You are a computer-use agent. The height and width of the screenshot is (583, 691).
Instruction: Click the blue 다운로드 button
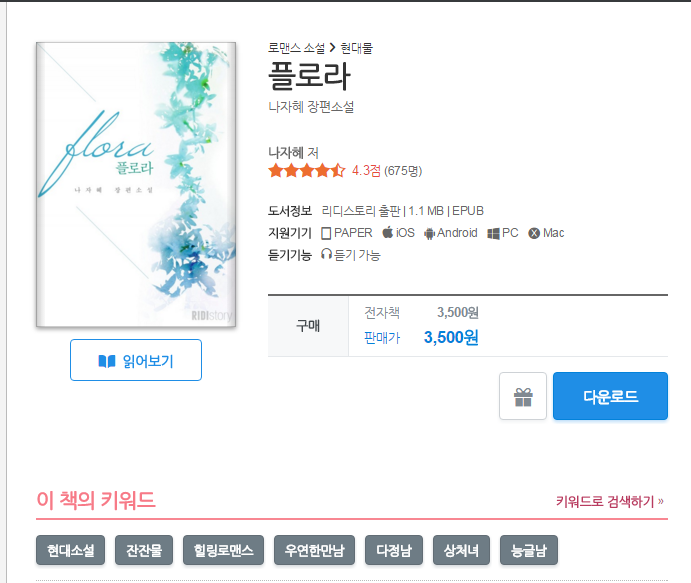point(610,396)
